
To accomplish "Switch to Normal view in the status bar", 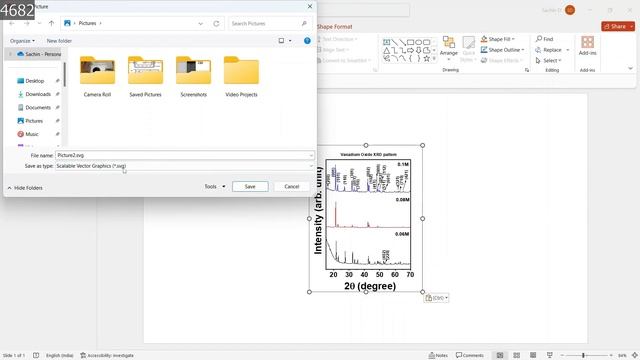I will click(500, 355).
